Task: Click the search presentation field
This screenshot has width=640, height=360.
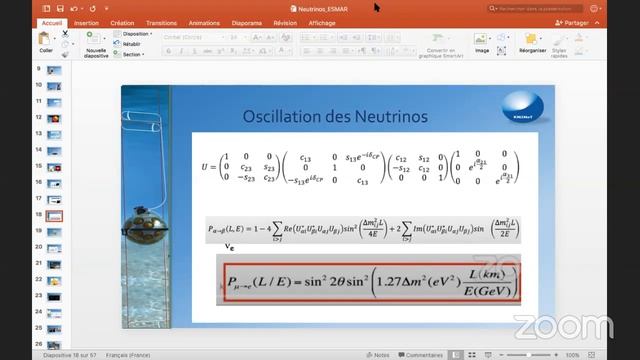Action: [x=536, y=8]
